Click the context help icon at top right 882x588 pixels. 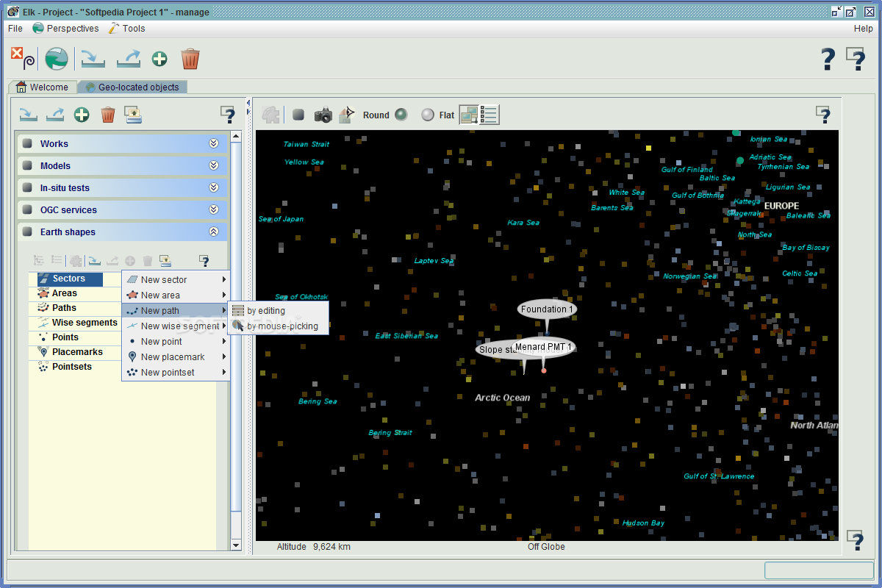(856, 59)
